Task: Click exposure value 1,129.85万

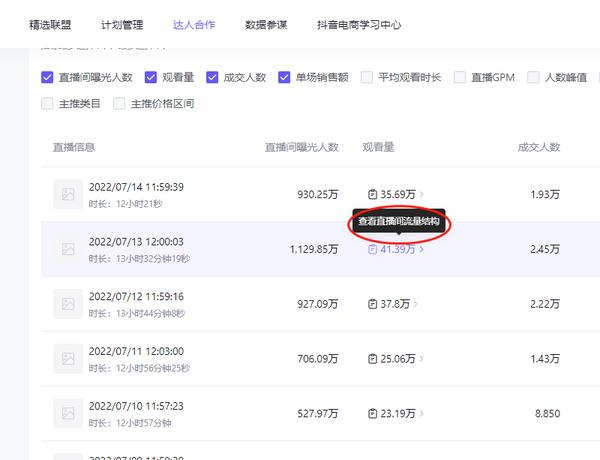Action: 314,249
